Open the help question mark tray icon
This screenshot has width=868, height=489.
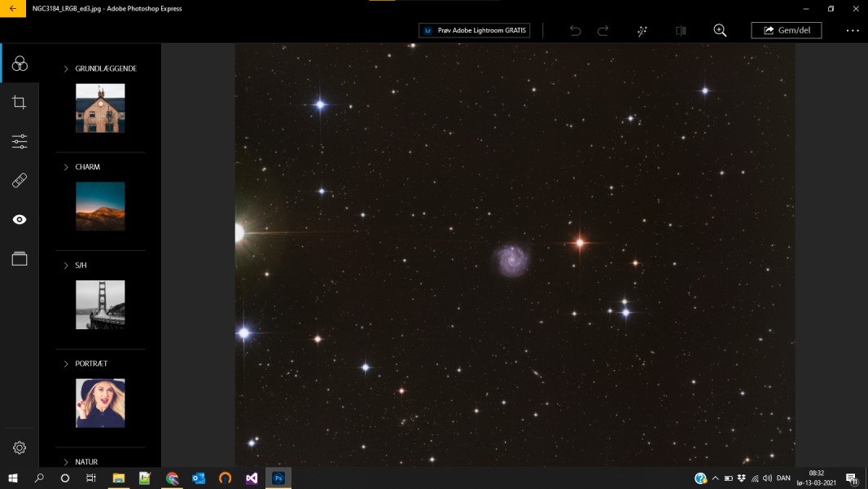tap(700, 478)
